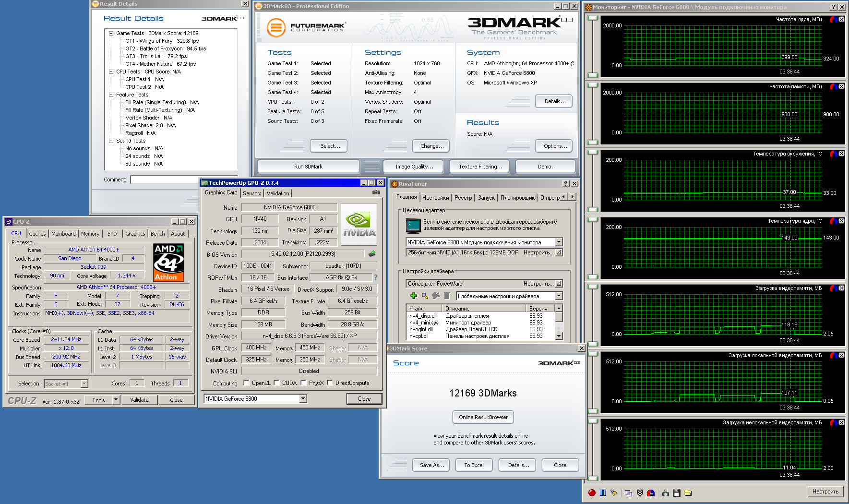
Task: Click the grey trash can icon in RivaTuner
Action: coord(447,296)
